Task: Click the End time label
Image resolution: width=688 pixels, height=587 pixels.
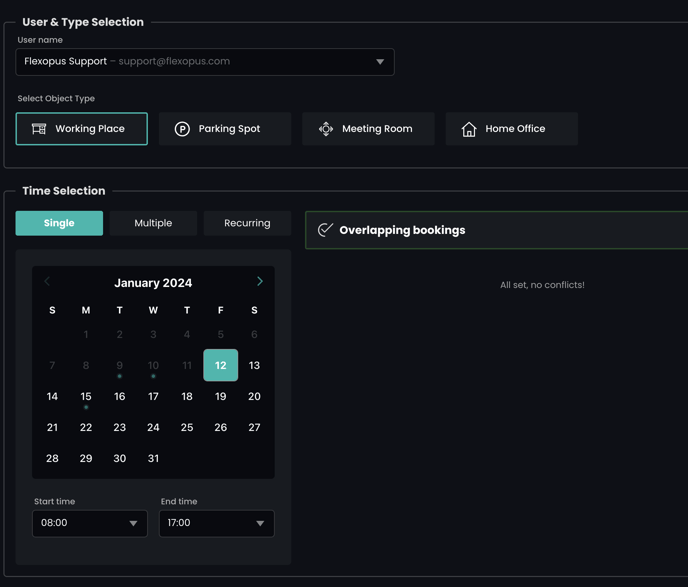Action: [x=179, y=501]
